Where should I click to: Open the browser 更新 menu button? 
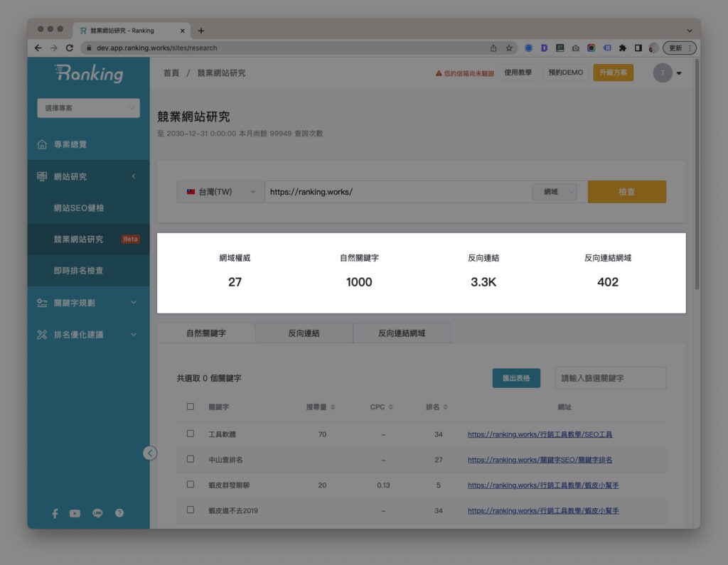(x=679, y=48)
